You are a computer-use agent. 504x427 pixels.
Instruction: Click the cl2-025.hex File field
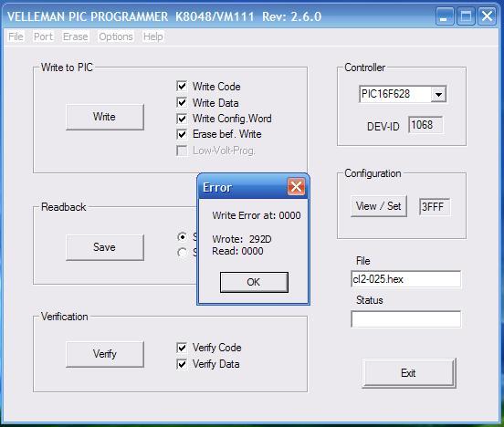coord(405,279)
